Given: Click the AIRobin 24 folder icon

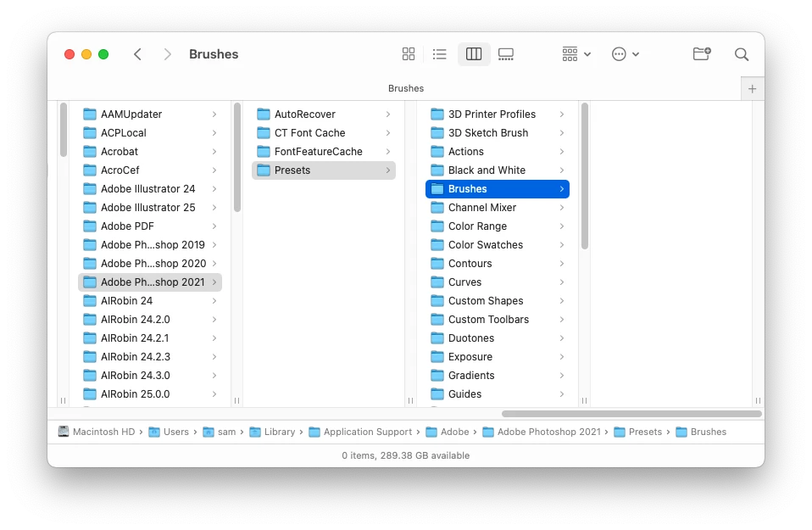Looking at the screenshot, I should pyautogui.click(x=90, y=300).
